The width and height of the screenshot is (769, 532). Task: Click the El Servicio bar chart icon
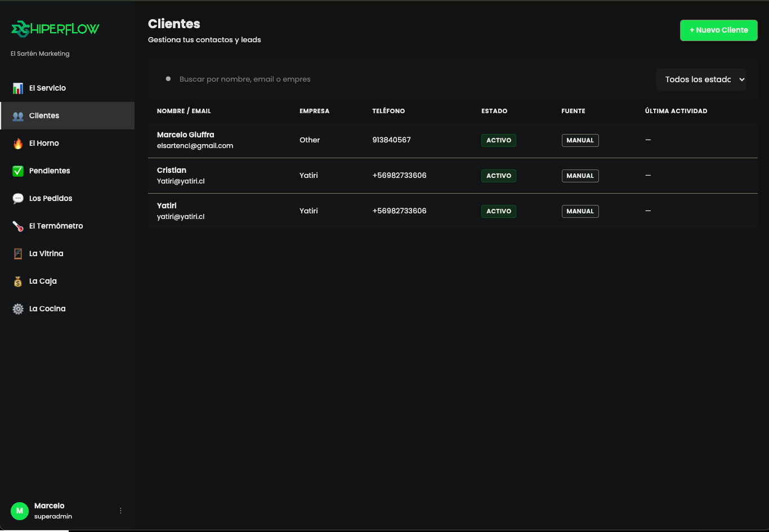click(18, 88)
